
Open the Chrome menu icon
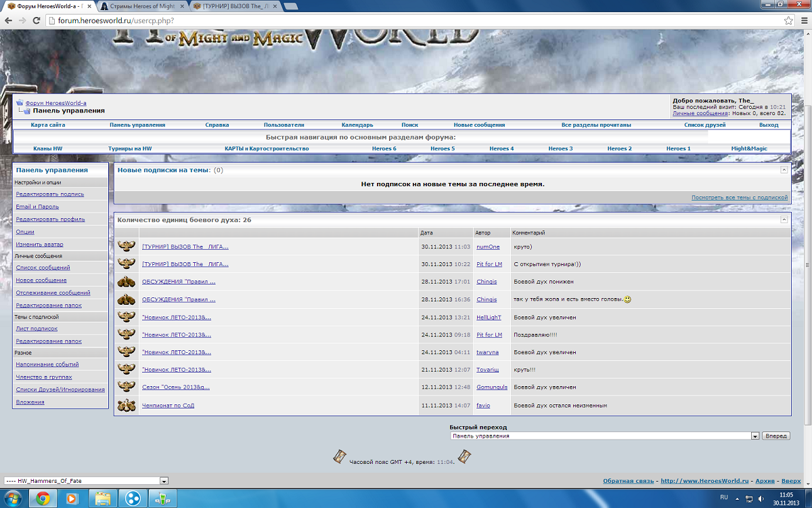803,20
